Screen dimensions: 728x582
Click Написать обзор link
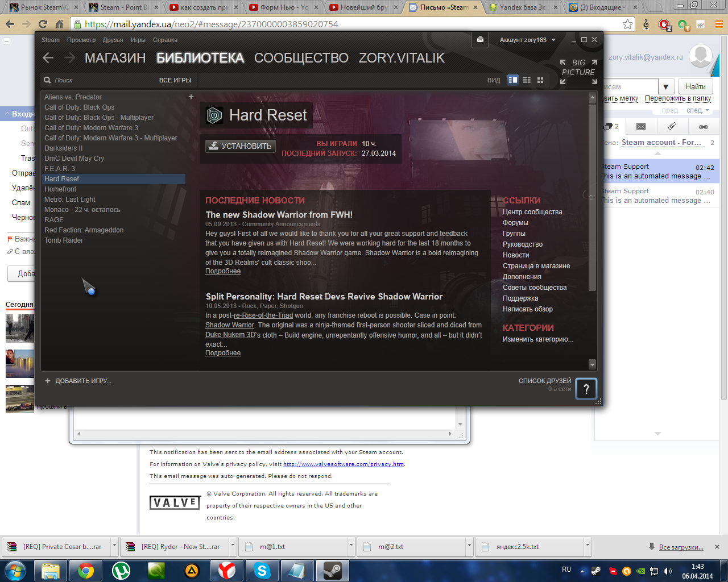(528, 309)
